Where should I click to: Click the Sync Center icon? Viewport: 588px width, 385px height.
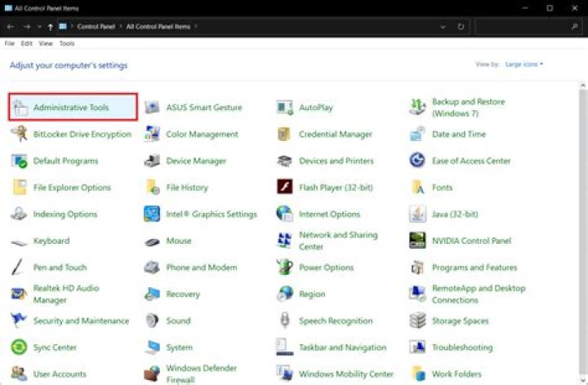pos(19,347)
